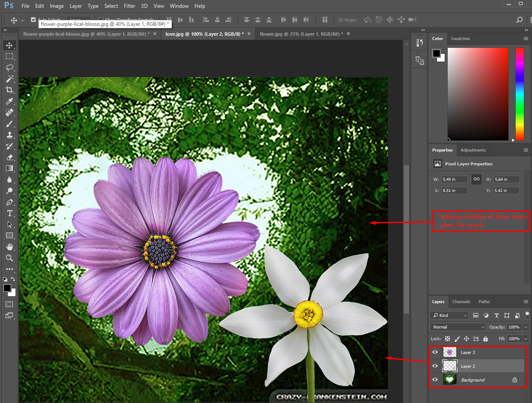
Task: Open the Kind filter dropdown
Action: click(449, 315)
